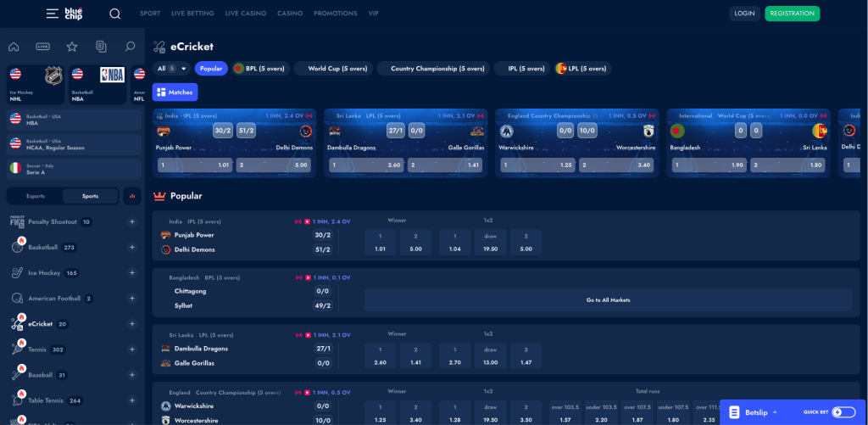Image resolution: width=868 pixels, height=425 pixels.
Task: Filter by Country Championship (5 overs)
Action: 433,69
